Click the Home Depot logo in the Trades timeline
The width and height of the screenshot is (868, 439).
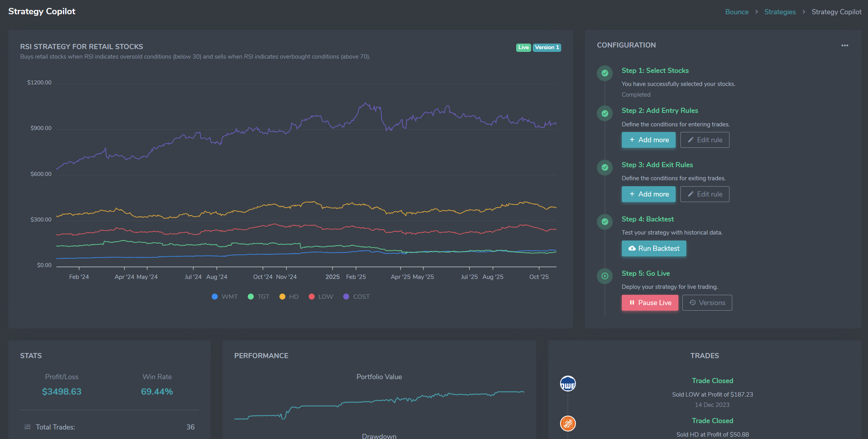point(568,423)
